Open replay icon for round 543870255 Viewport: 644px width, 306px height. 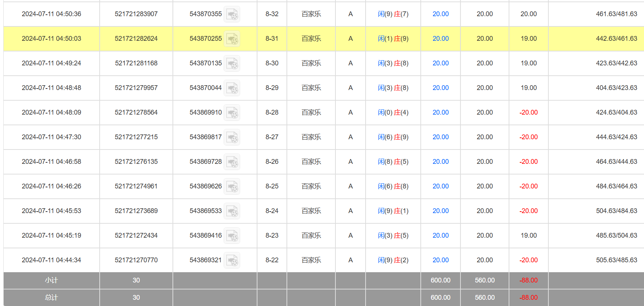[x=232, y=39]
